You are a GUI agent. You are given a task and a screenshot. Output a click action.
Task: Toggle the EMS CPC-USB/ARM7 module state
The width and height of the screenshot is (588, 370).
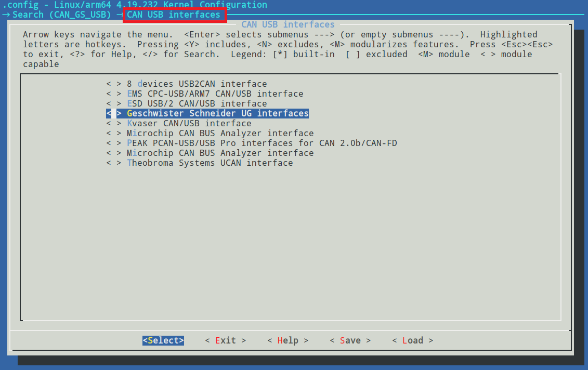click(x=113, y=94)
